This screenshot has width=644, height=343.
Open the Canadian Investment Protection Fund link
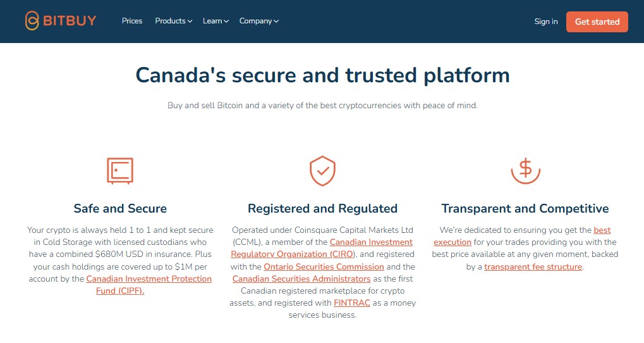149,279
